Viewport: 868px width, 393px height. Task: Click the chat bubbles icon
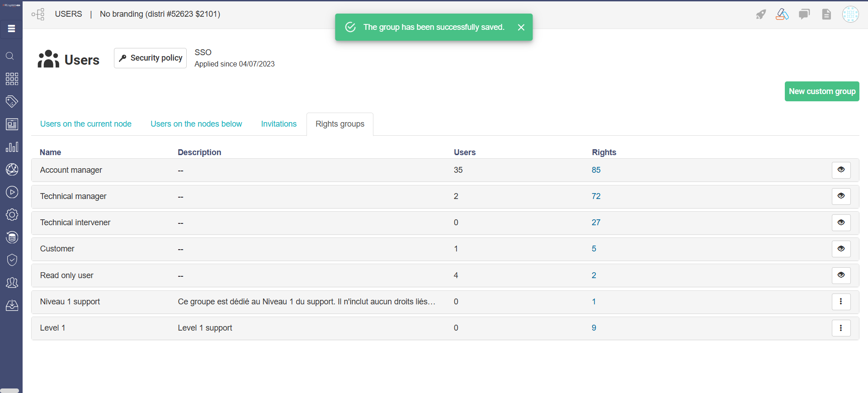(x=804, y=14)
